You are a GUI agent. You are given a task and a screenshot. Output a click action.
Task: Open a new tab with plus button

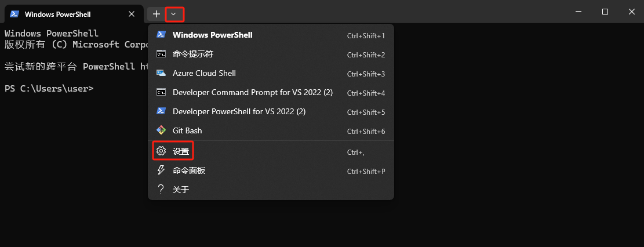coord(156,14)
